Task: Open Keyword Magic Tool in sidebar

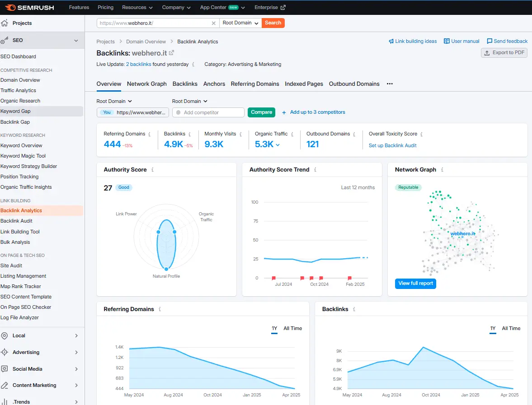Action: (23, 156)
